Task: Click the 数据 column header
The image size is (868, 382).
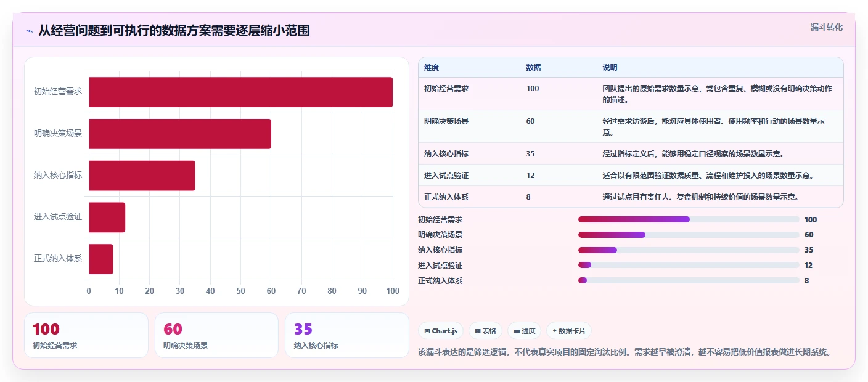Action: pyautogui.click(x=534, y=68)
